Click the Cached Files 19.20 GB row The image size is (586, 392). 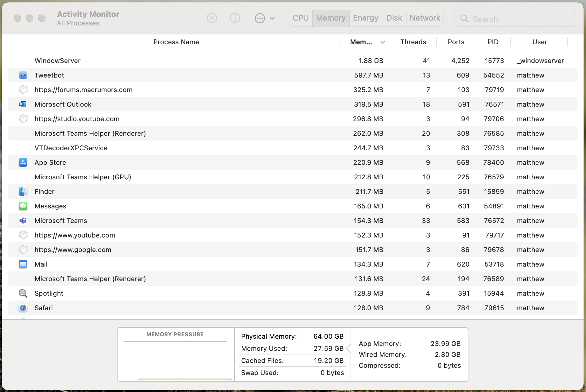tap(292, 360)
